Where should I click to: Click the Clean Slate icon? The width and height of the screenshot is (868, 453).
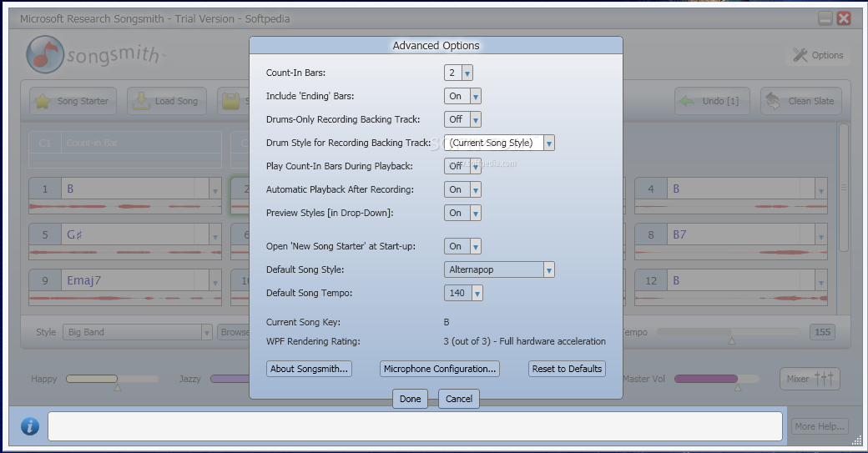coord(773,101)
